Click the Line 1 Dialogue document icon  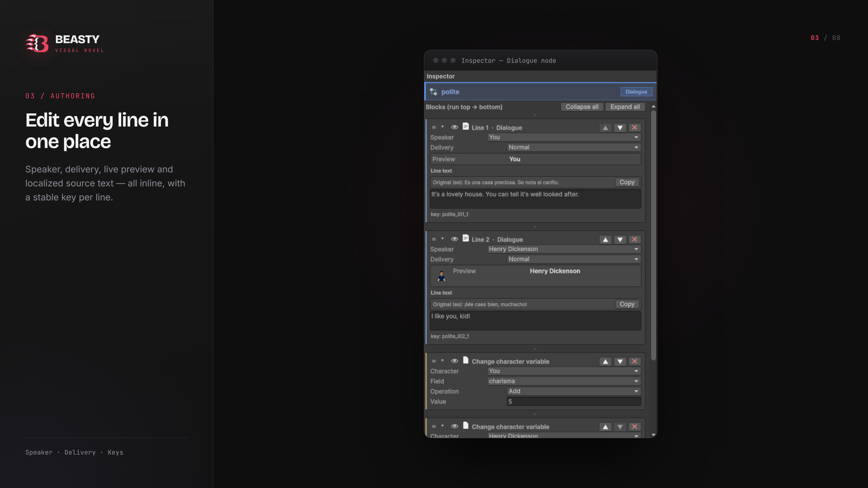tap(466, 127)
